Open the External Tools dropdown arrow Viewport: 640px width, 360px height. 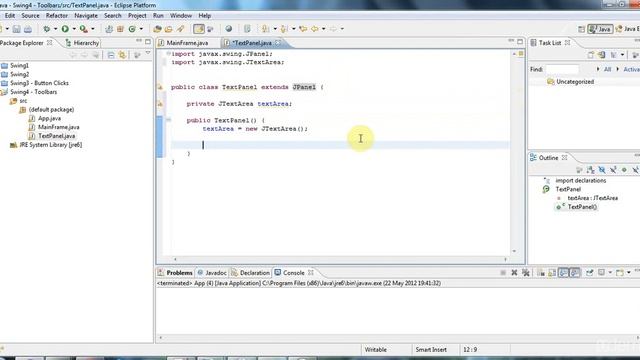pos(93,29)
